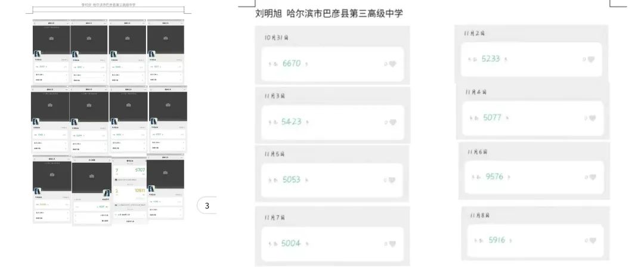Screen dimensions: 644x267
Task: Select the 6670 step count number
Action: click(x=292, y=63)
